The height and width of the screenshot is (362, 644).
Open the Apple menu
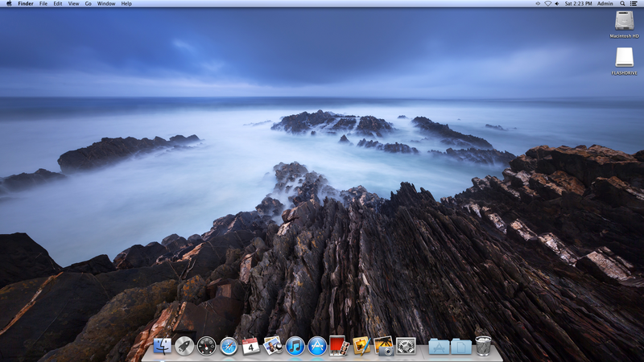8,4
